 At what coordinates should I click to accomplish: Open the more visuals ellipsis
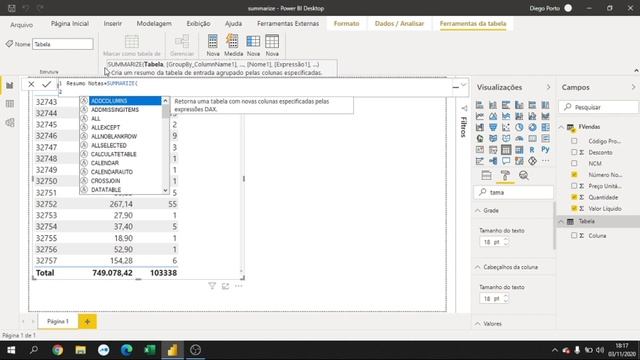tap(545, 161)
